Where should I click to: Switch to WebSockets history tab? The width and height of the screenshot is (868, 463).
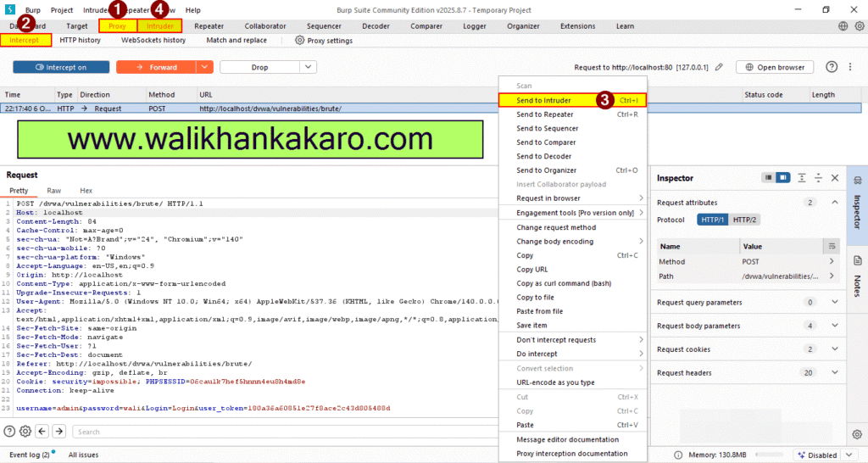click(153, 40)
